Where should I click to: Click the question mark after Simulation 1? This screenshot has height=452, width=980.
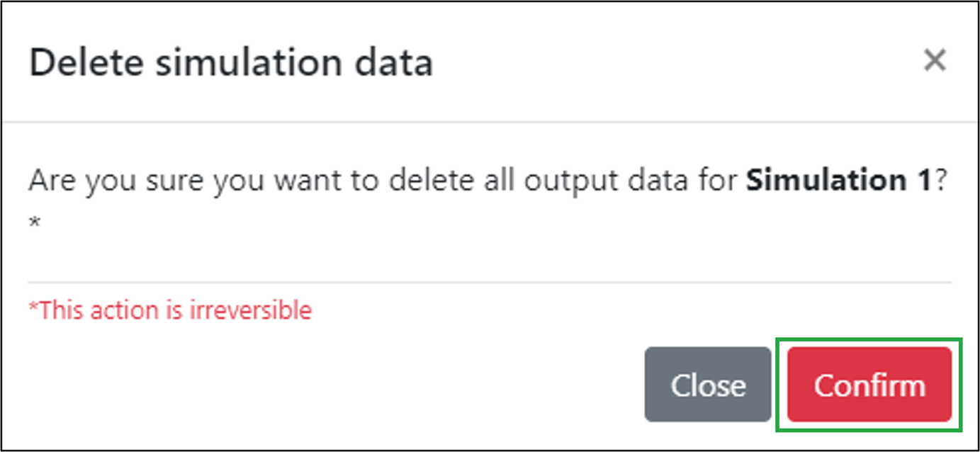click(x=941, y=181)
